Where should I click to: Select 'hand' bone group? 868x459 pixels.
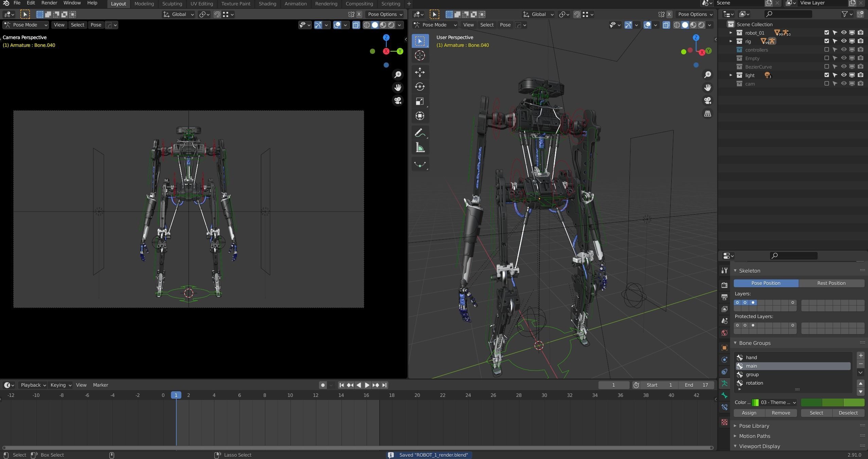(793, 357)
